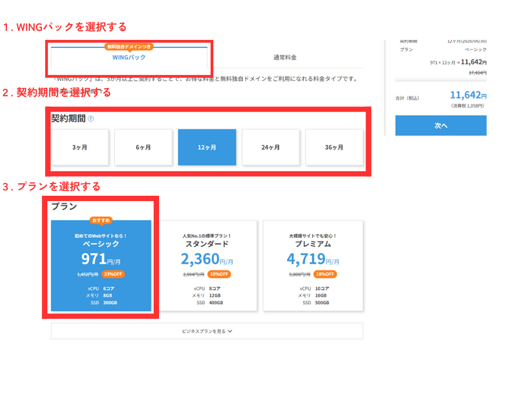532x399 pixels.
Task: Click the メモリ 16GB spec text
Action: pyautogui.click(x=312, y=295)
